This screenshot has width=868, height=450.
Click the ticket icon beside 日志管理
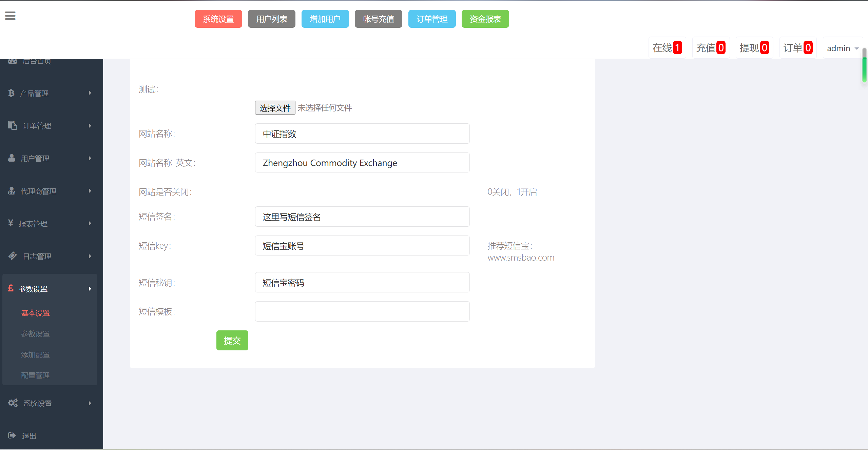click(13, 256)
